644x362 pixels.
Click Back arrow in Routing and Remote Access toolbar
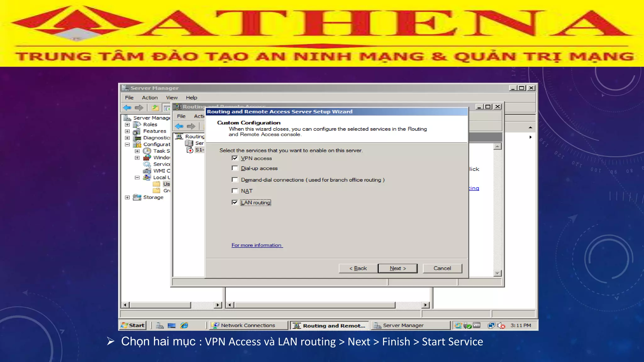click(x=179, y=126)
